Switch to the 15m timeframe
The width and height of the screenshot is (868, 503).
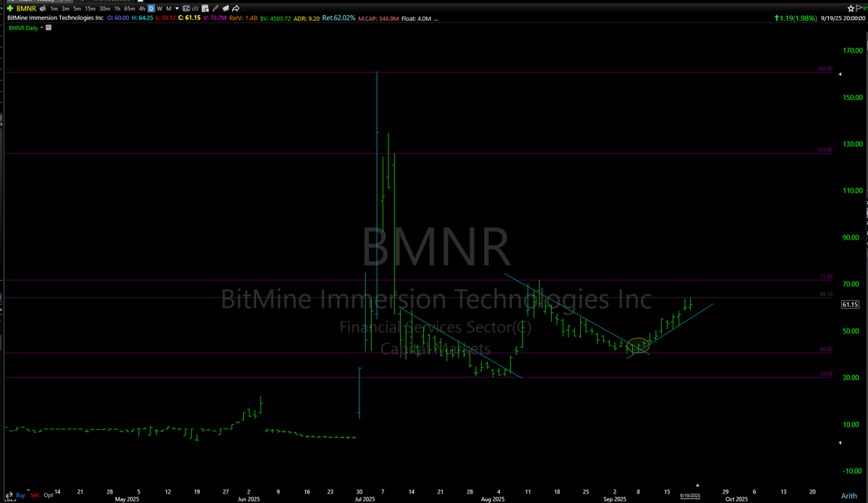(x=90, y=9)
